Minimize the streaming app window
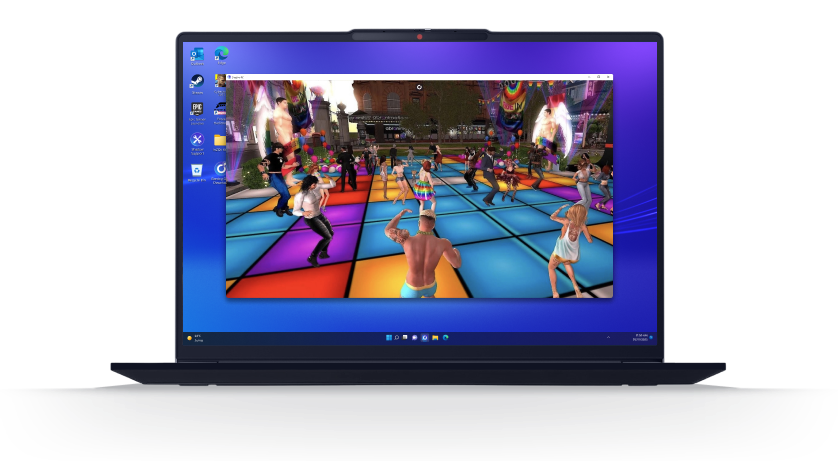 (589, 77)
